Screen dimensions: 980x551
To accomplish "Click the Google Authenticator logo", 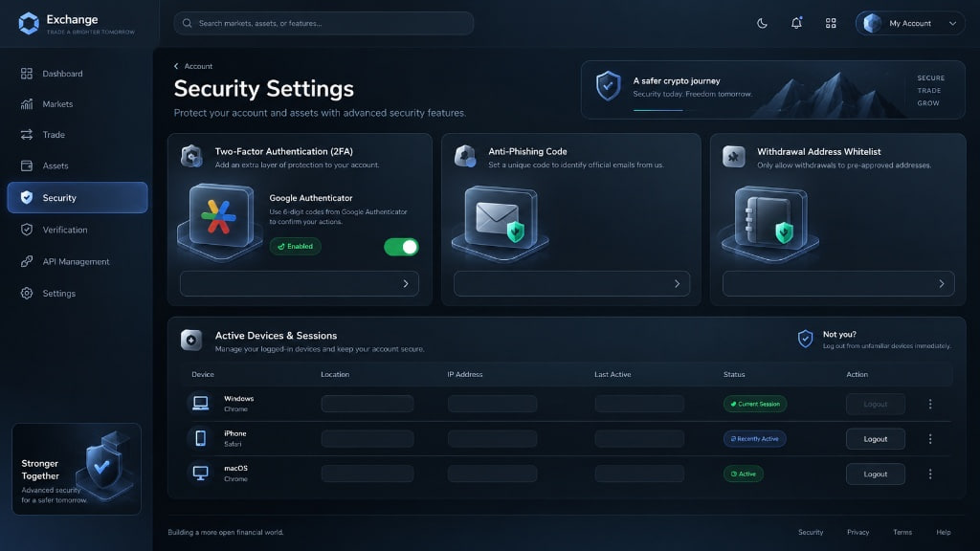I will [x=219, y=217].
